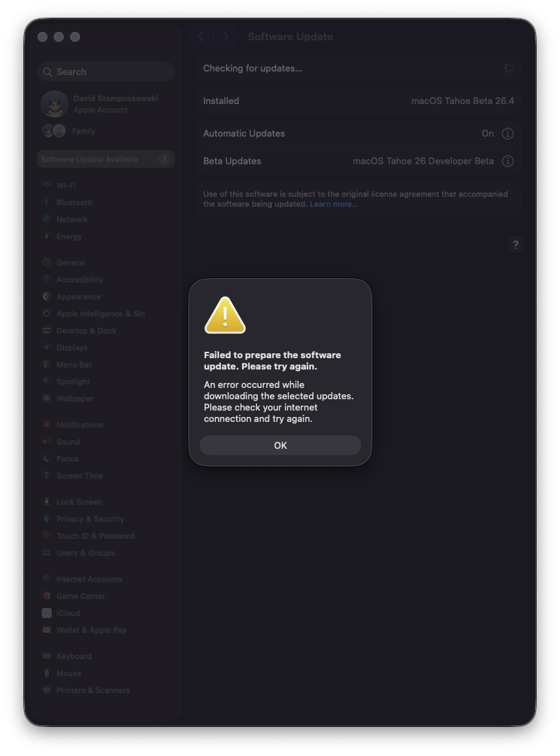Image resolution: width=560 pixels, height=756 pixels.
Task: Open Printers & Scanners settings
Action: click(x=93, y=690)
